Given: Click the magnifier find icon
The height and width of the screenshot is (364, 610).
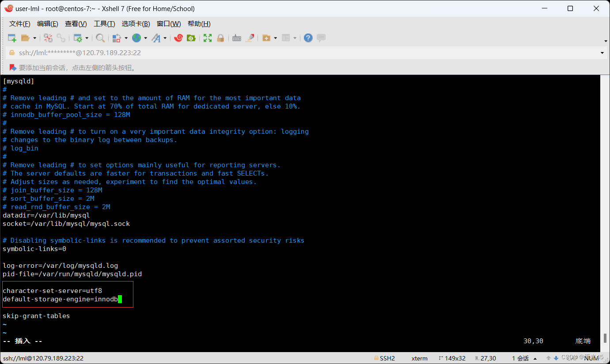Looking at the screenshot, I should [100, 38].
